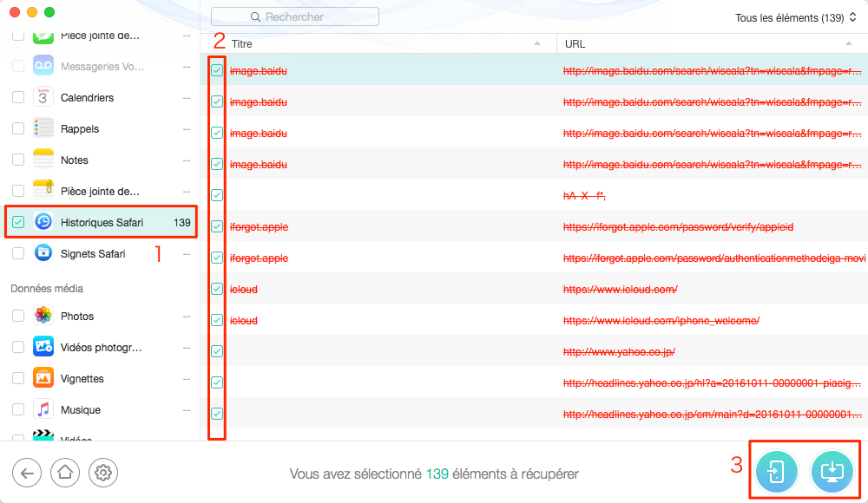Select the Vidéos photogr... category
Screen dimensions: 868x503
click(x=101, y=348)
